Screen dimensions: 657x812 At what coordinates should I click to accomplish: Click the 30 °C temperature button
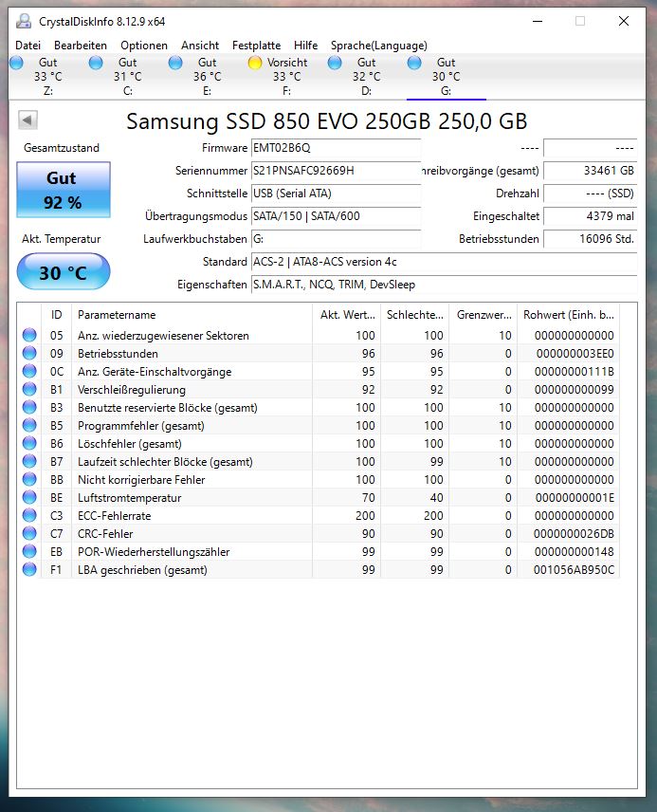64,272
